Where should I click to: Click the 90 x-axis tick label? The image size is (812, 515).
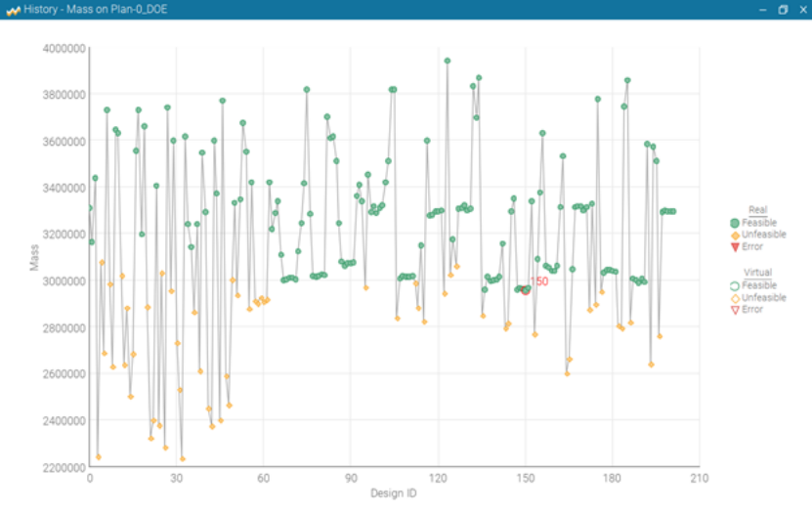[351, 478]
